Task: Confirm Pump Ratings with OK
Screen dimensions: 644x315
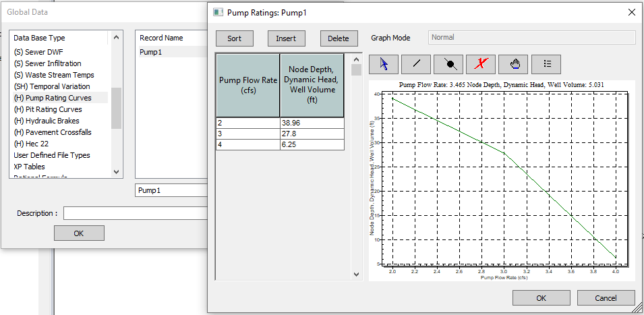Action: click(x=541, y=298)
